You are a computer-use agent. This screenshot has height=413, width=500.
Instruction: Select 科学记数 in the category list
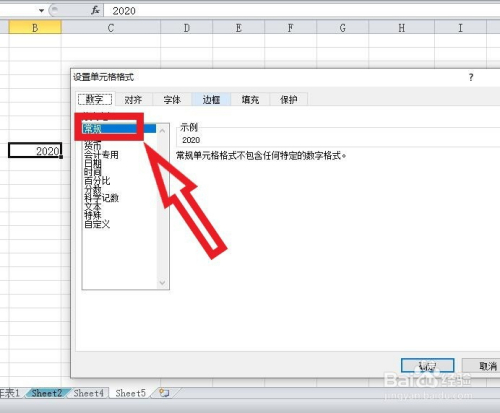coord(101,198)
